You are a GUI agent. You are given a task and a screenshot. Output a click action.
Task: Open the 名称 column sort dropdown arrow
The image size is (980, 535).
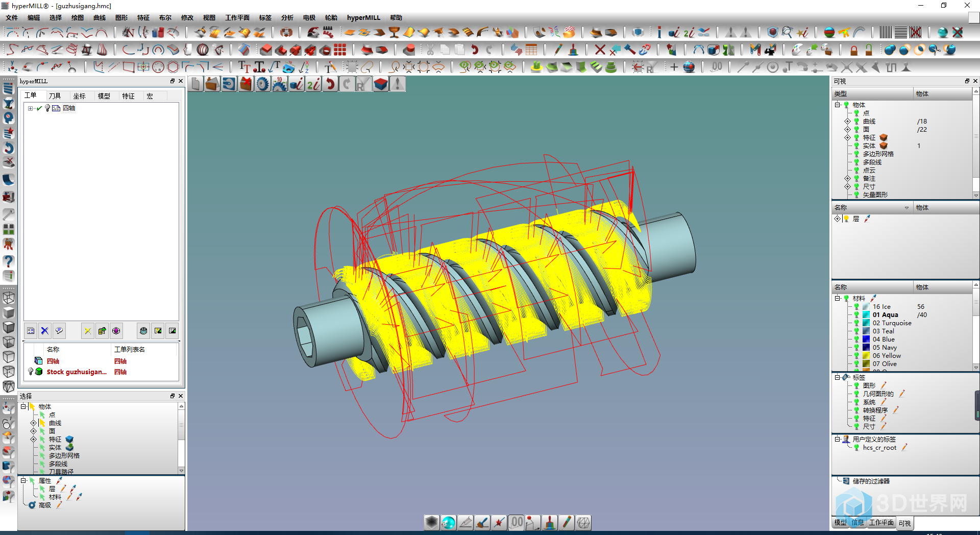(906, 208)
